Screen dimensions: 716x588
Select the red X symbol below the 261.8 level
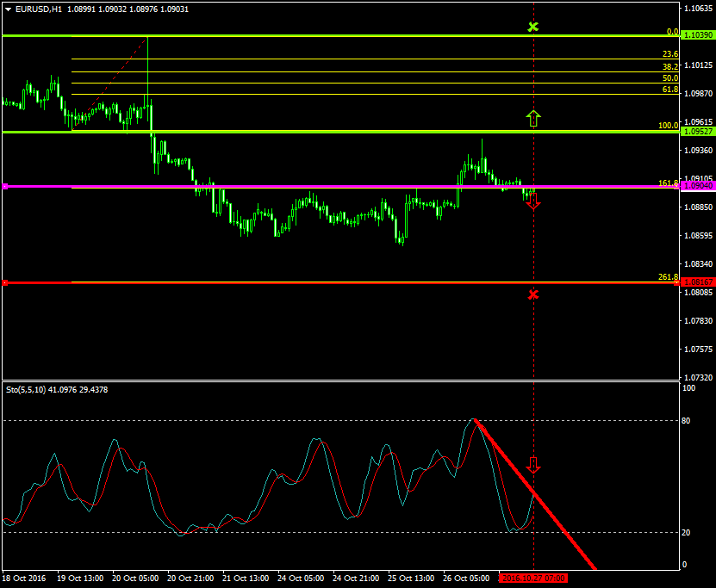point(534,293)
